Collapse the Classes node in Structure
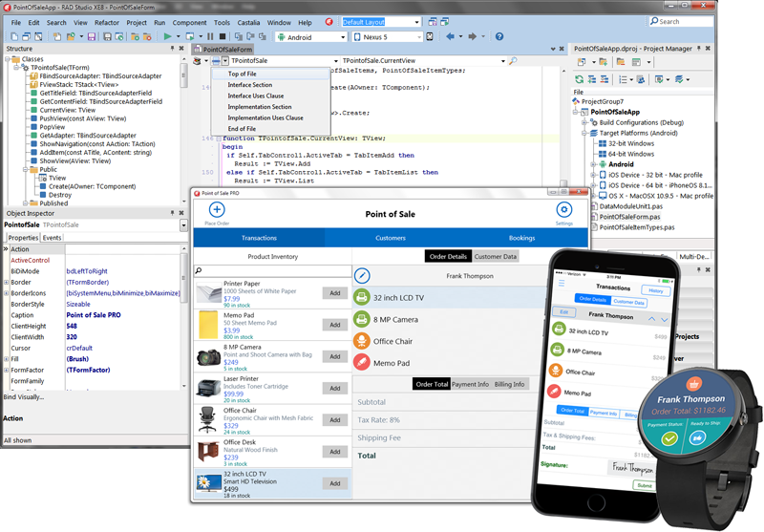The image size is (764, 532). click(x=8, y=59)
